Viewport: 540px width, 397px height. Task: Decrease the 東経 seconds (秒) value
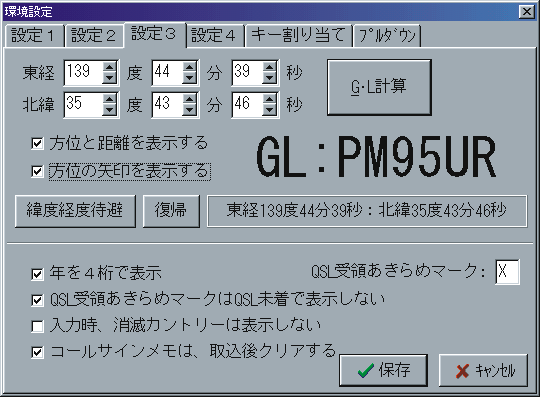pyautogui.click(x=269, y=78)
